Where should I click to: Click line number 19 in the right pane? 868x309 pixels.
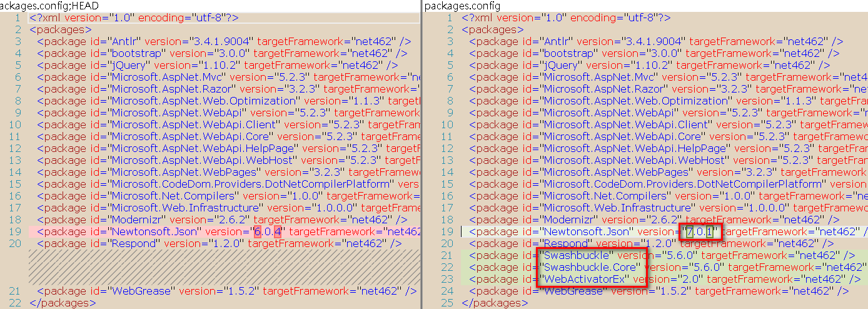point(447,232)
